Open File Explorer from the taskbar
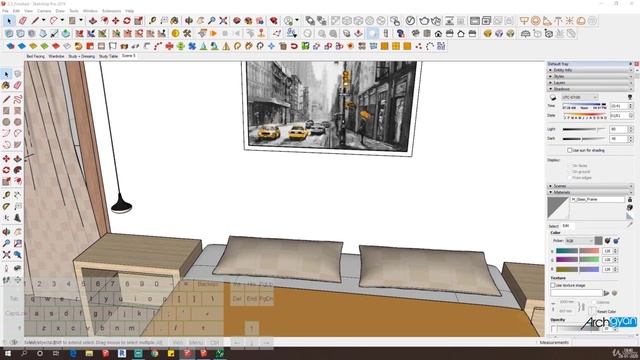This screenshot has height=360, width=640. [89, 353]
